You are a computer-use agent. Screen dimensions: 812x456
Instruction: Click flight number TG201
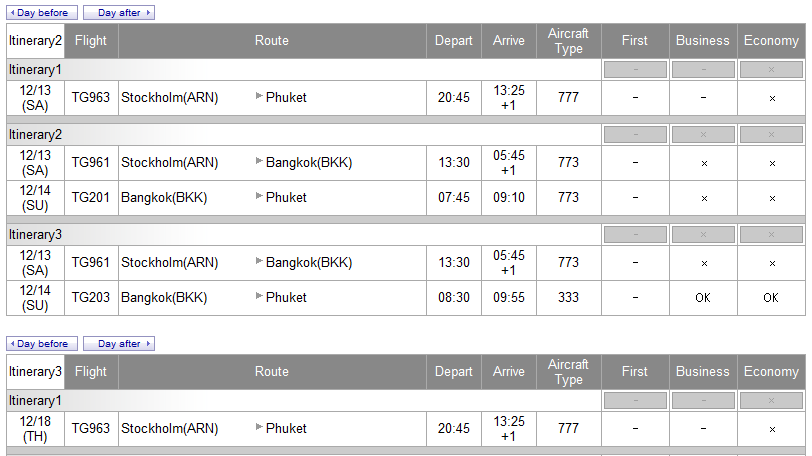click(91, 198)
